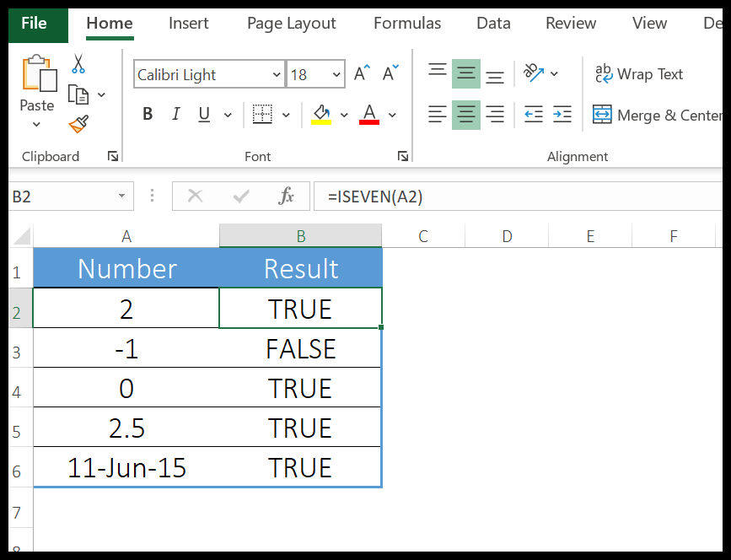
Task: Toggle the Underline formatting
Action: (202, 114)
